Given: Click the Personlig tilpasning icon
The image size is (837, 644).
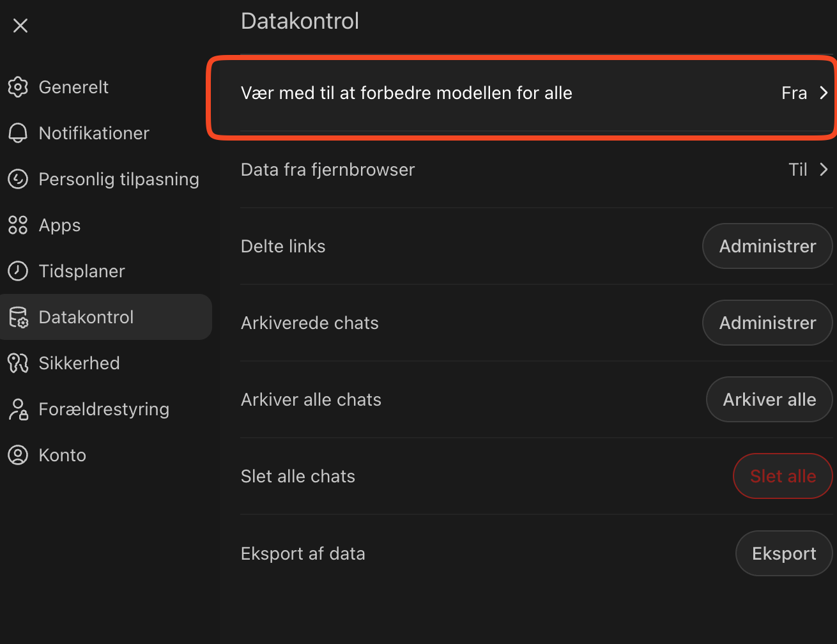Looking at the screenshot, I should click(x=18, y=179).
